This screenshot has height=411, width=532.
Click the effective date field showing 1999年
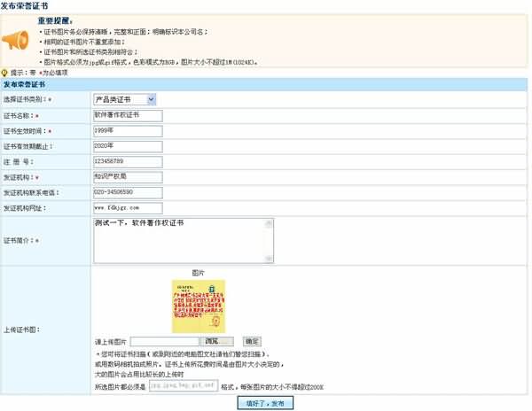[x=128, y=130]
